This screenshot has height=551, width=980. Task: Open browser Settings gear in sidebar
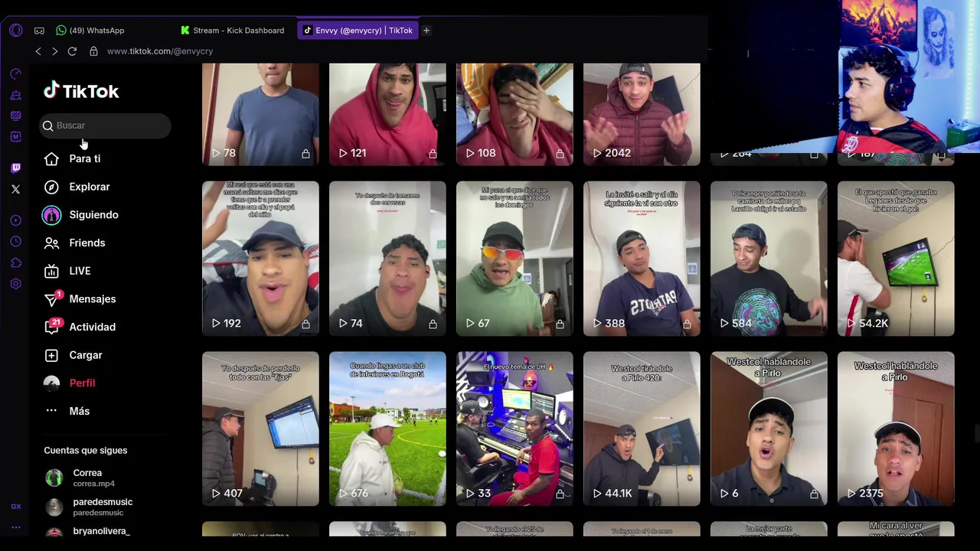point(16,284)
